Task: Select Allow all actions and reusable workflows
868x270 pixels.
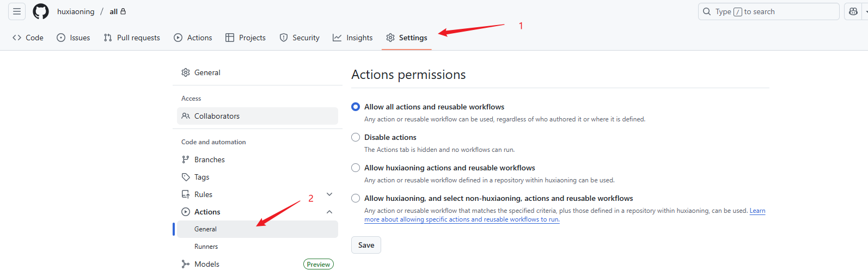Action: click(x=356, y=107)
